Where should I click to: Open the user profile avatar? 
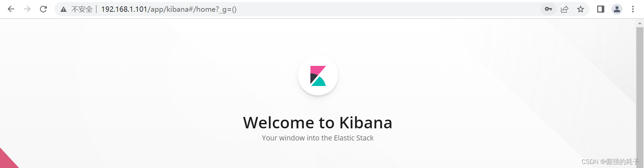617,9
